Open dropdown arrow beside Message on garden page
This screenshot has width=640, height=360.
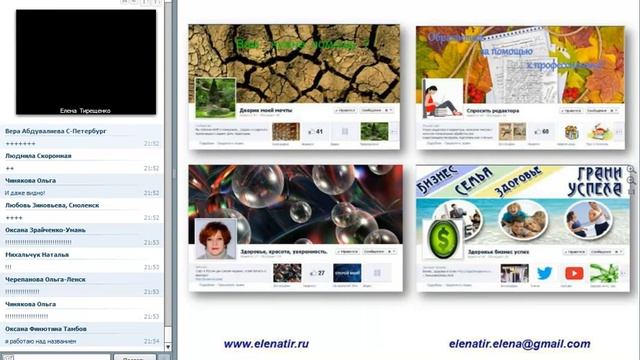click(x=390, y=110)
